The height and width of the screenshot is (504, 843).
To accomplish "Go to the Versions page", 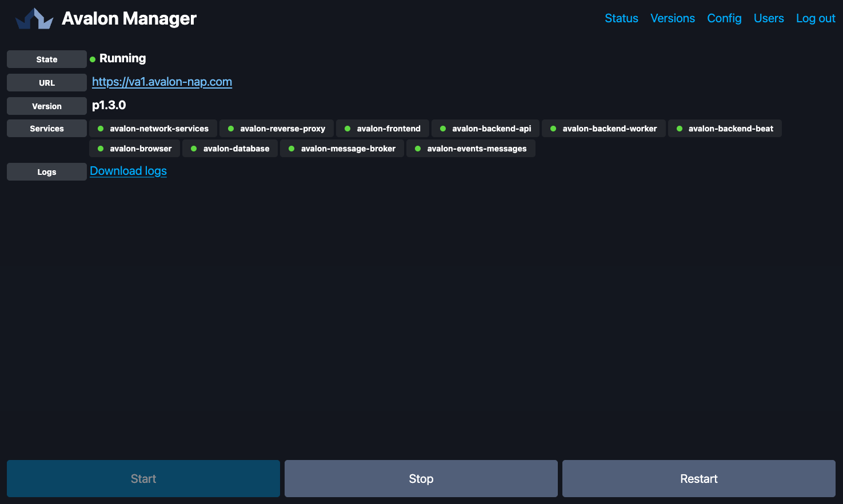I will click(673, 18).
